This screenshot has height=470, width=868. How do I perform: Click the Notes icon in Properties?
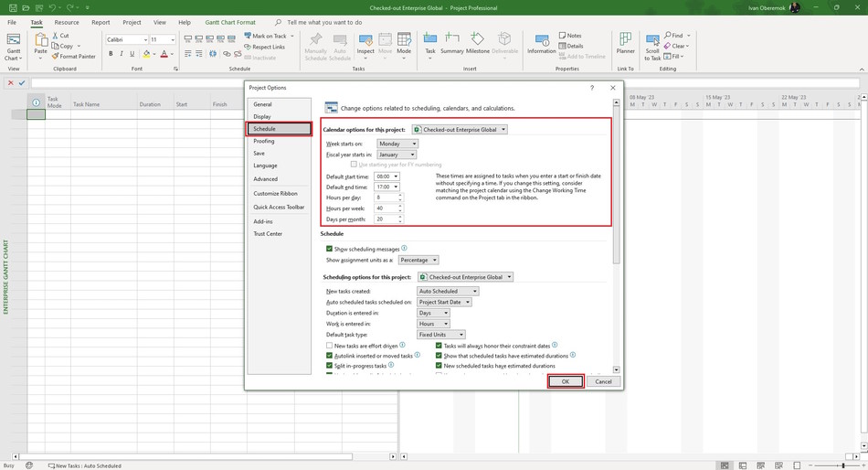[x=563, y=36]
